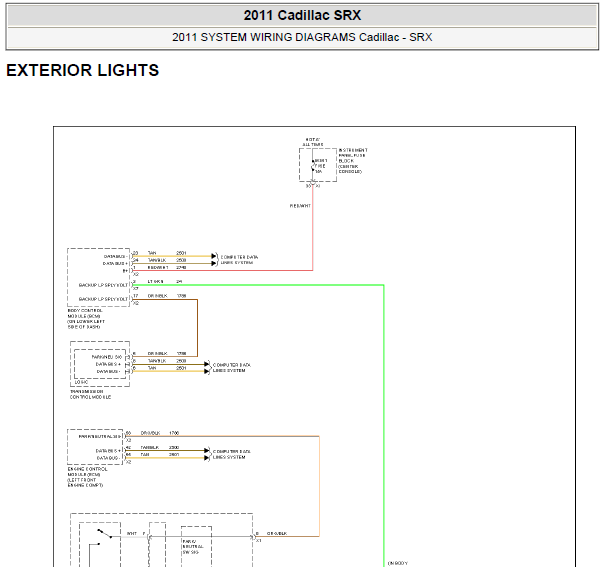Click 'COMPUTER DATA LINES SYSTEM' beside Transmission Control Module

[x=232, y=368]
